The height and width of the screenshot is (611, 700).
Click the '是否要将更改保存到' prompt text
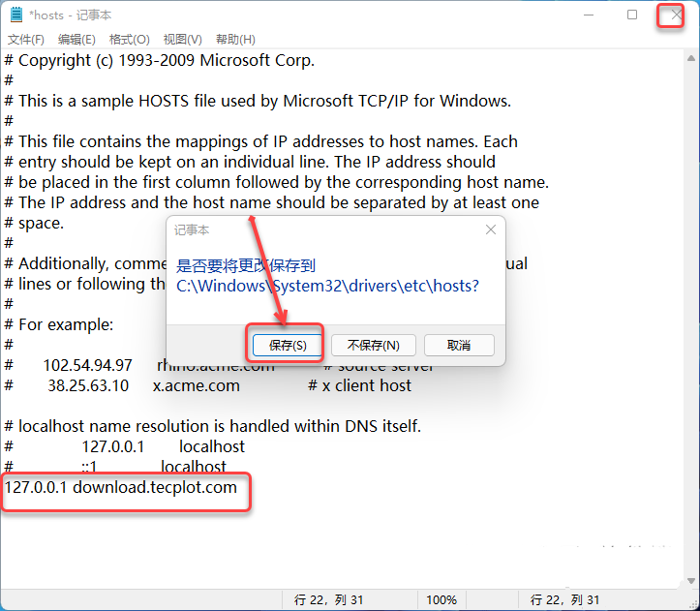click(x=246, y=265)
